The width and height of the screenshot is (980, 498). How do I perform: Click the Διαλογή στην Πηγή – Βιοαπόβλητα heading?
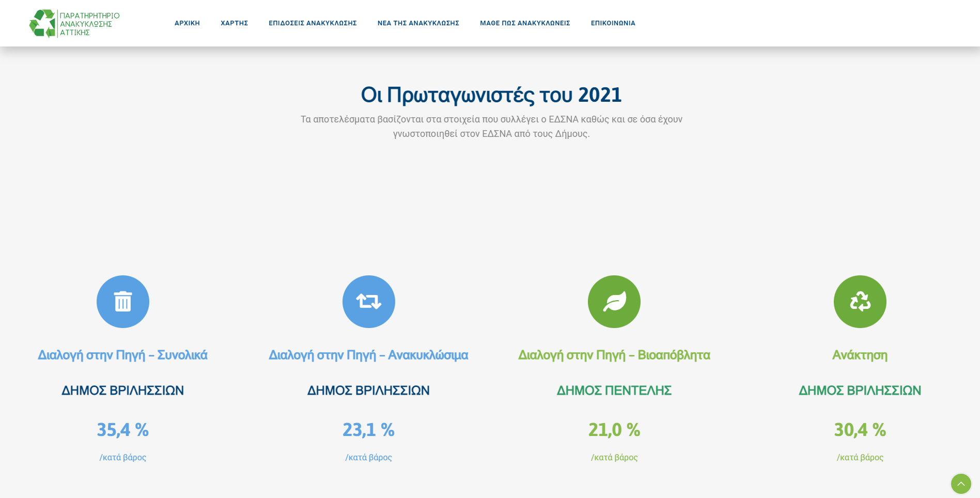[x=614, y=355]
